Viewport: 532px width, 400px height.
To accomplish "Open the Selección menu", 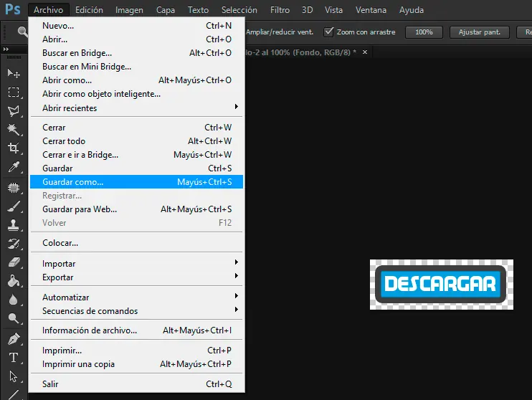I will click(x=239, y=10).
